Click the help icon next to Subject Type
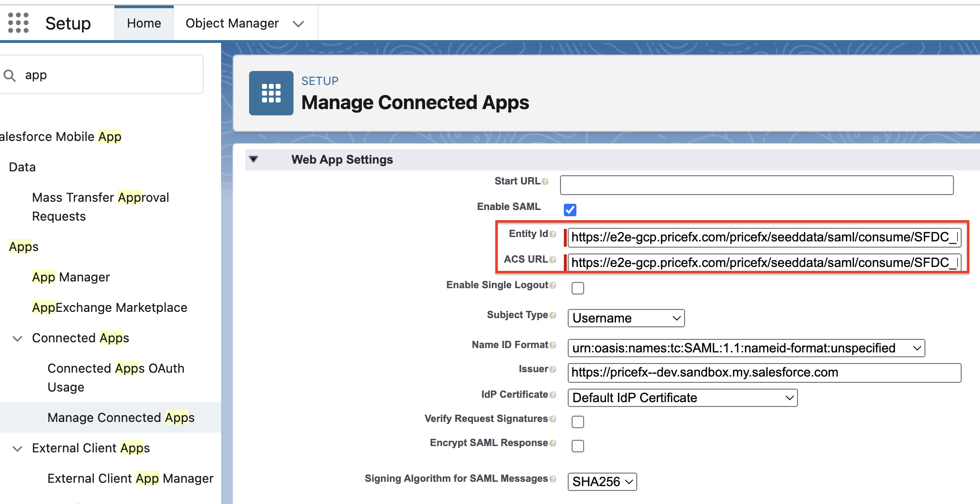 coord(553,315)
